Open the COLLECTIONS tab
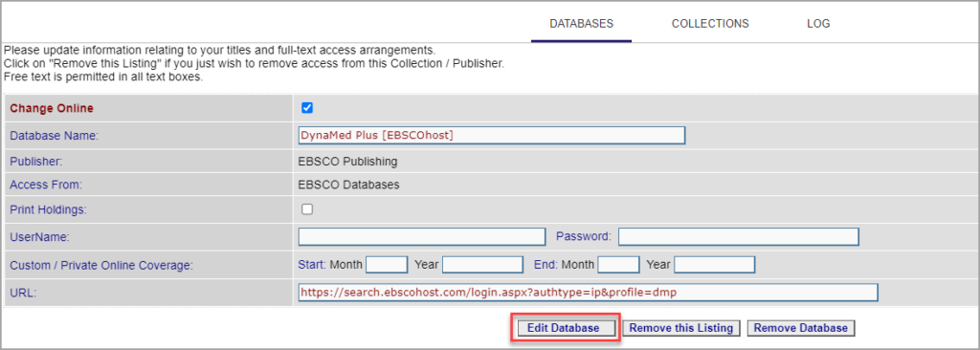980x350 pixels. click(710, 24)
